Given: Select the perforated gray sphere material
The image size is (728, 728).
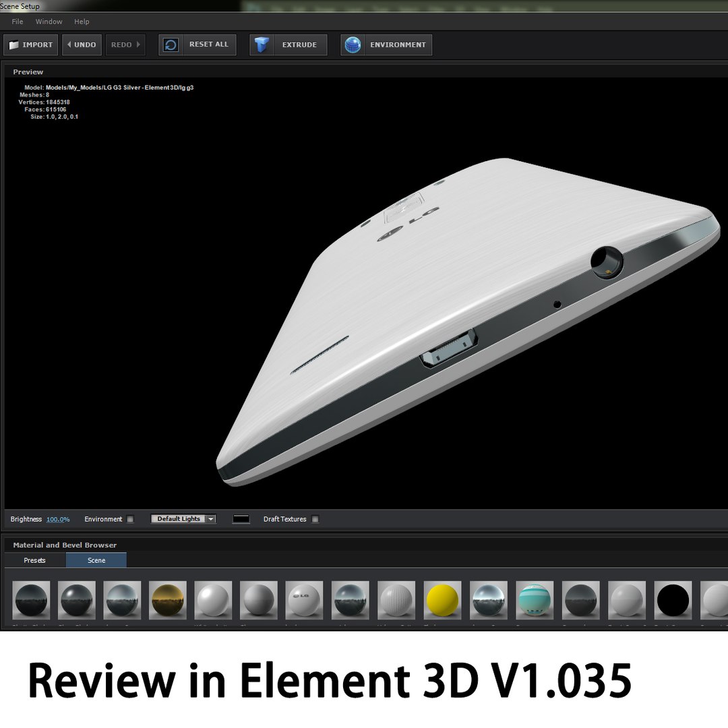Looking at the screenshot, I should (396, 600).
